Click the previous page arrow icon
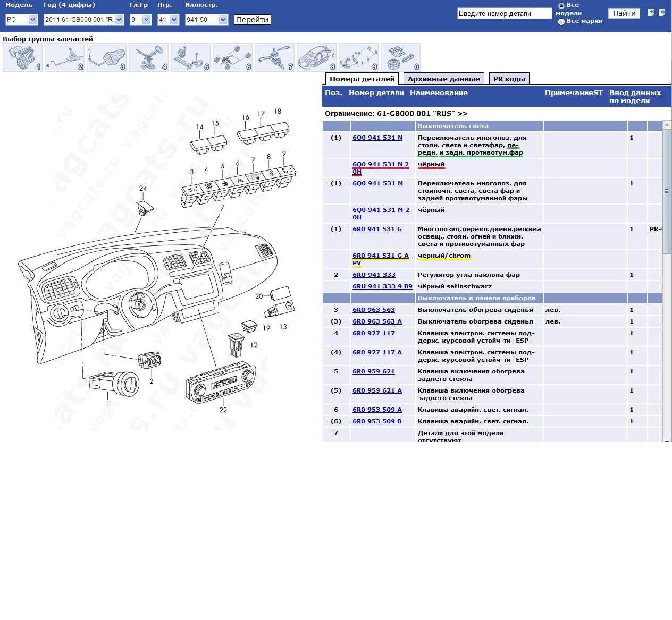Image resolution: width=672 pixels, height=620 pixels. [x=651, y=12]
